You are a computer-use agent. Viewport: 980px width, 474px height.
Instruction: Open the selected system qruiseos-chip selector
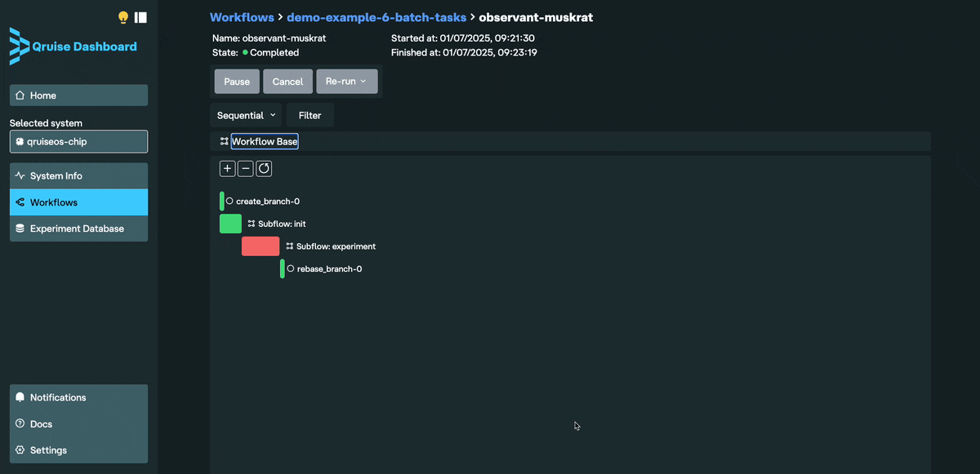tap(78, 141)
